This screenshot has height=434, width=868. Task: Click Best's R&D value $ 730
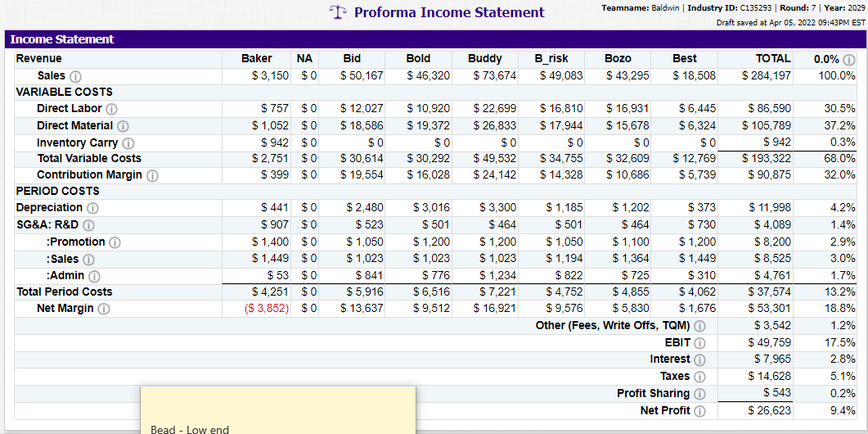[x=700, y=225]
